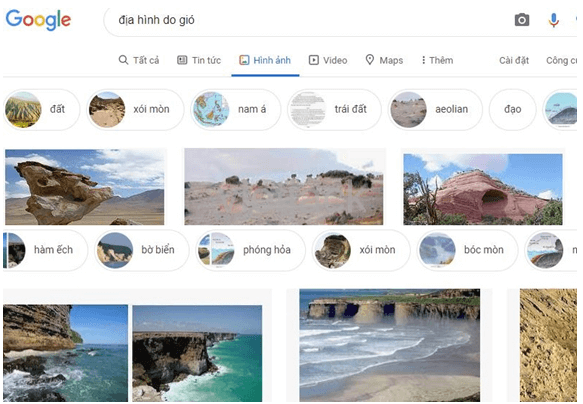The width and height of the screenshot is (583, 404).
Task: Choose the 'phong hóa' related chip
Action: 250,250
